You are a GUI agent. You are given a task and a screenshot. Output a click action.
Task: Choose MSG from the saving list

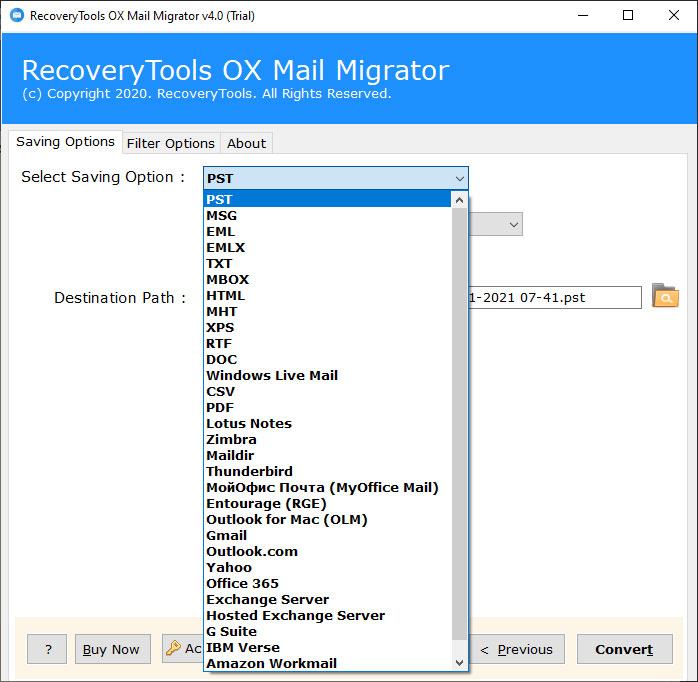[327, 215]
